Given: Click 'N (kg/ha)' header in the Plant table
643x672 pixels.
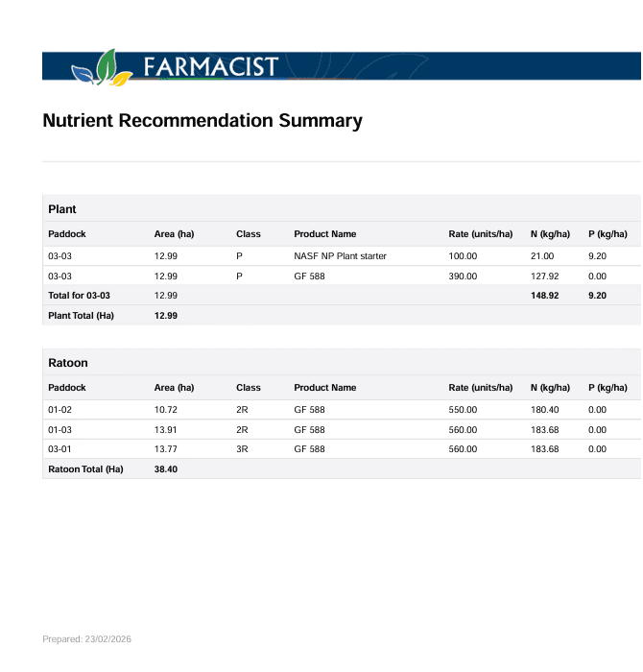Looking at the screenshot, I should (x=550, y=234).
